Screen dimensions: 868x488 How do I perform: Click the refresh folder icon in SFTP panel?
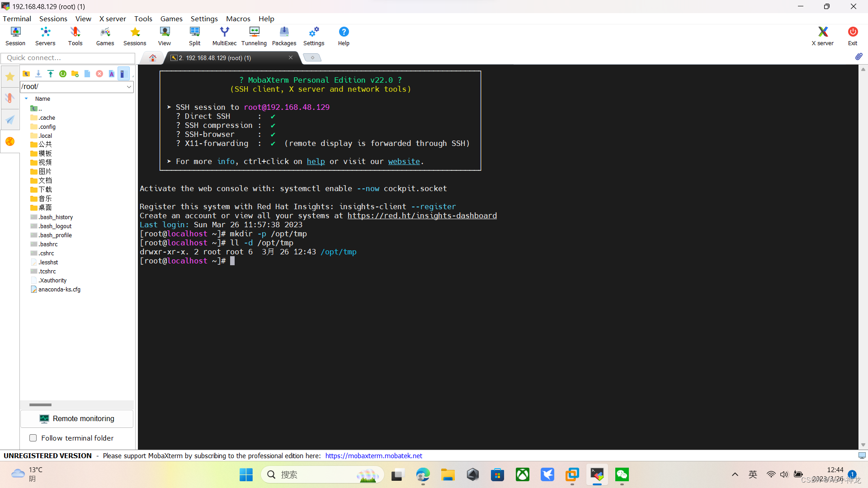pyautogui.click(x=63, y=74)
